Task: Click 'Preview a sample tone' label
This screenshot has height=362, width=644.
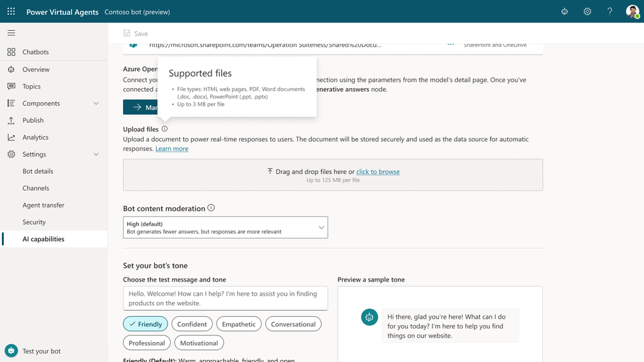Action: click(371, 280)
